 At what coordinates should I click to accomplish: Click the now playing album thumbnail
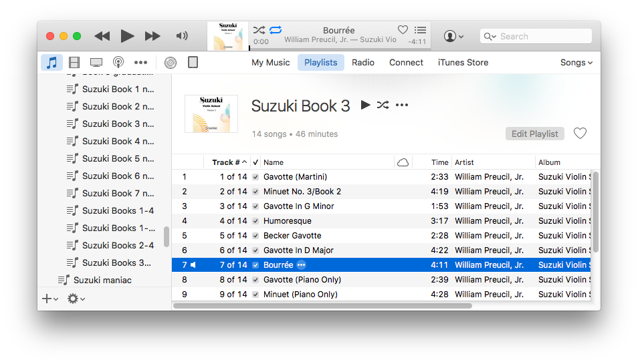pos(228,36)
